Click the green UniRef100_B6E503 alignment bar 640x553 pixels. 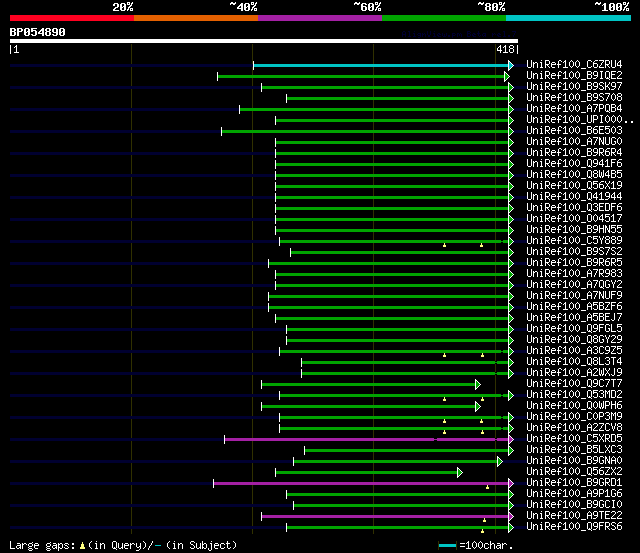click(x=365, y=131)
